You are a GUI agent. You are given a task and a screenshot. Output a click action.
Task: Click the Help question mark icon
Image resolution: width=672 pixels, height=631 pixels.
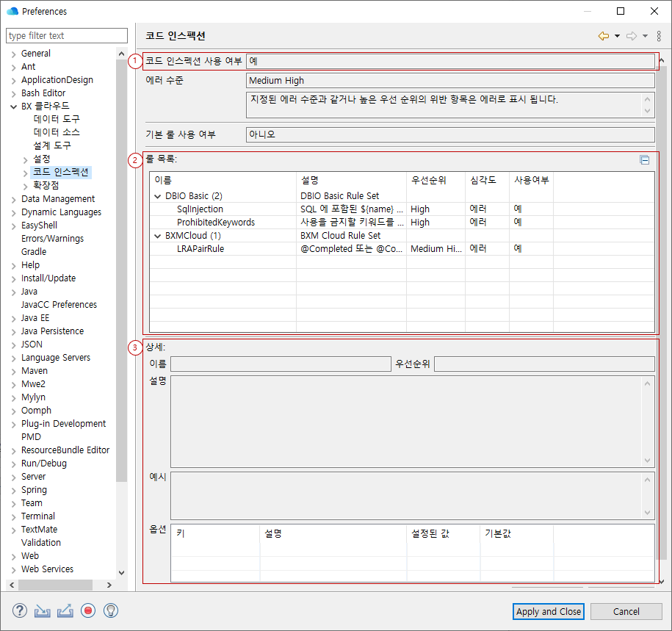tap(20, 610)
